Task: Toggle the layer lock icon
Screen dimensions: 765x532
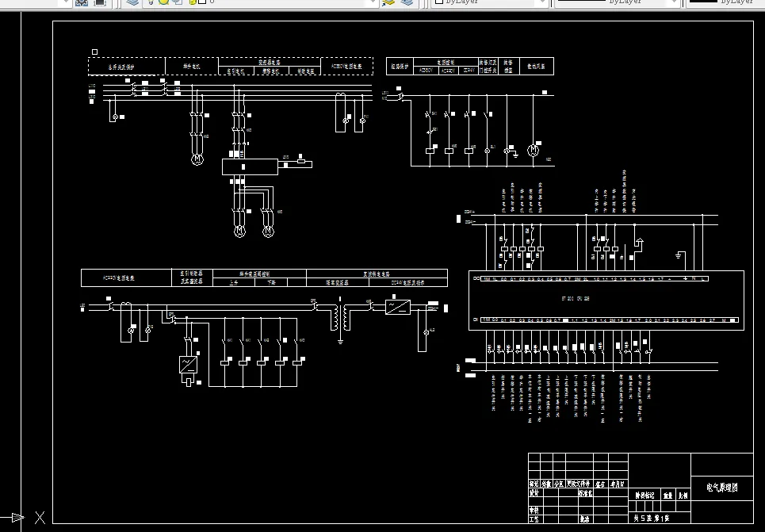Action: point(192,2)
